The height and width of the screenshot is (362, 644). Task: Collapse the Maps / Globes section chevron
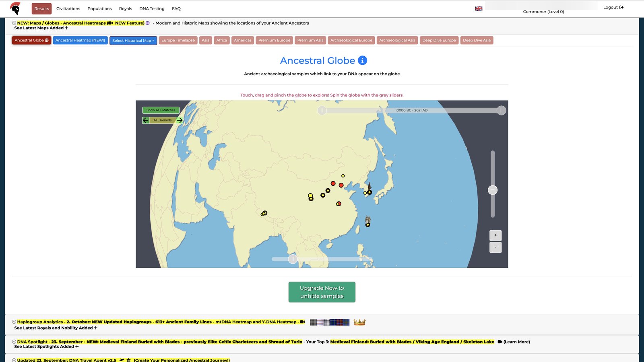point(14,23)
